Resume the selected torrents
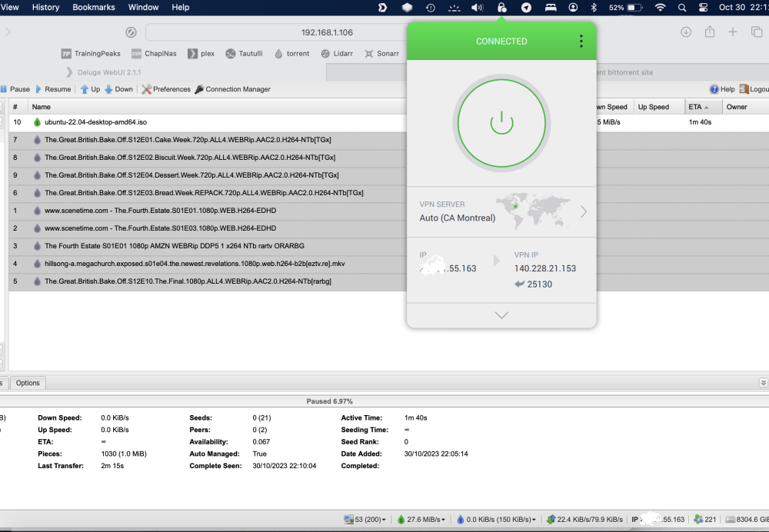Screen dimensions: 769x532 54,89
